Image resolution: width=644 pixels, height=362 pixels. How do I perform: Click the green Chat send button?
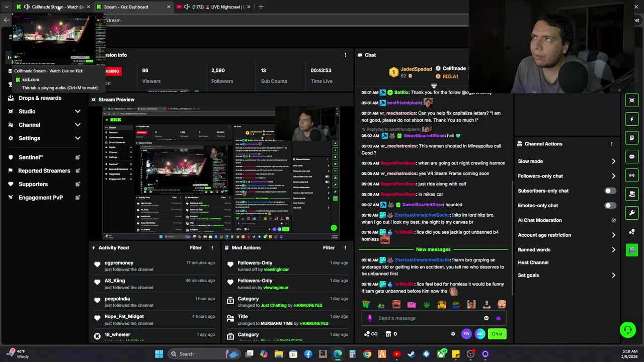(x=497, y=334)
